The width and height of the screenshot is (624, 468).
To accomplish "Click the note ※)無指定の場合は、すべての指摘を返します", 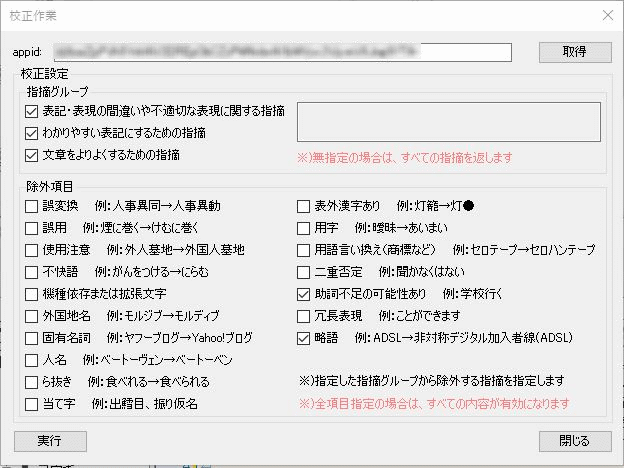I will coord(405,158).
